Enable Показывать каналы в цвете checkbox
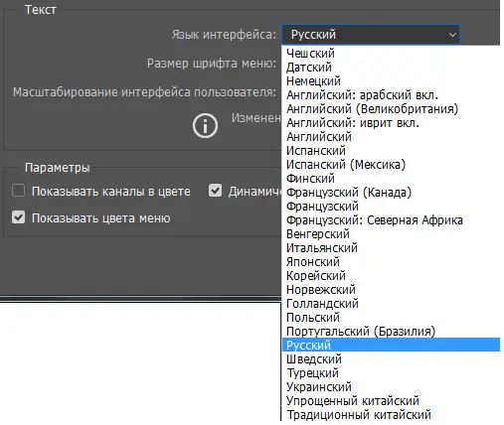504x425 pixels. tap(18, 191)
